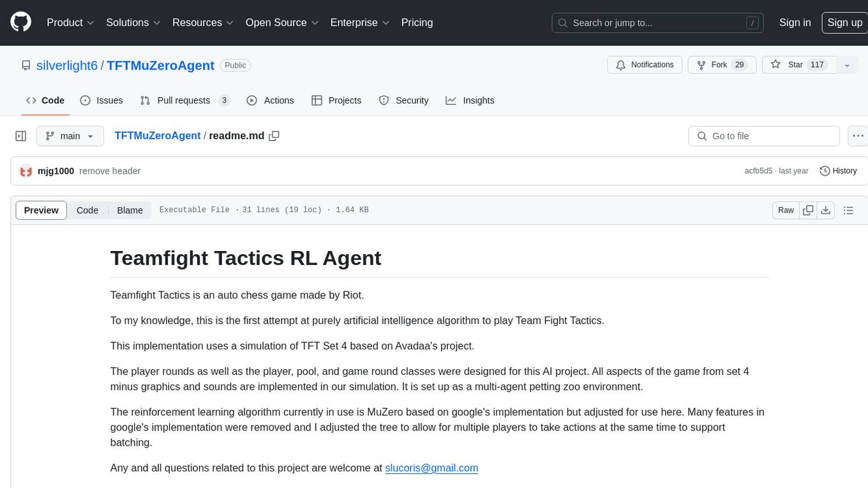
Task: View the file History
Action: pyautogui.click(x=838, y=171)
